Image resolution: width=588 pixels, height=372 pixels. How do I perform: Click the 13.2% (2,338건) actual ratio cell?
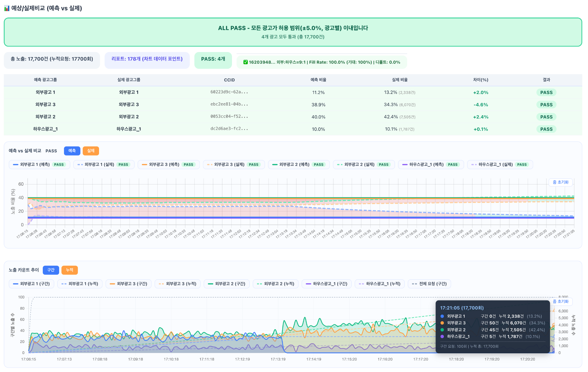point(400,92)
